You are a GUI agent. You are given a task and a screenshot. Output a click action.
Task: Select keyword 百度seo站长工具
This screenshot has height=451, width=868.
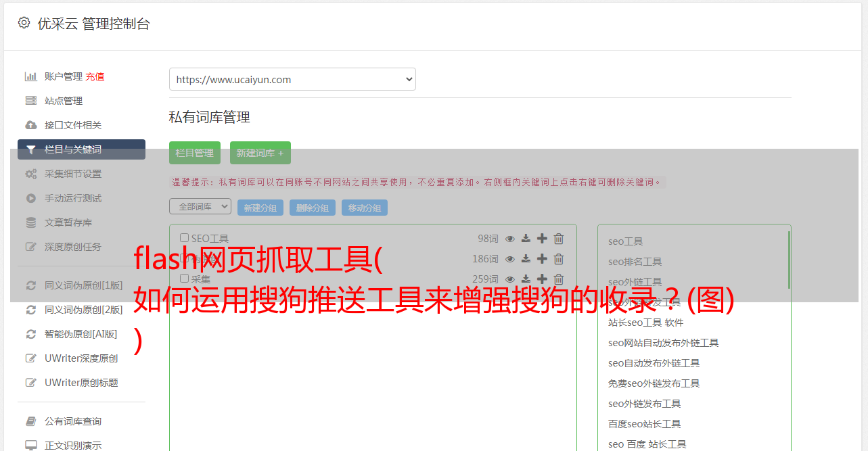point(645,424)
